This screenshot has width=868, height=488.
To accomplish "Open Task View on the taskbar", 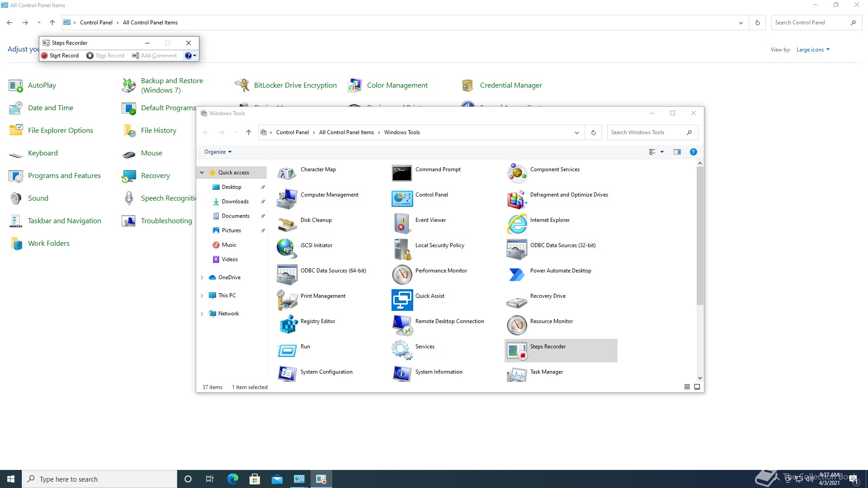I will click(209, 479).
